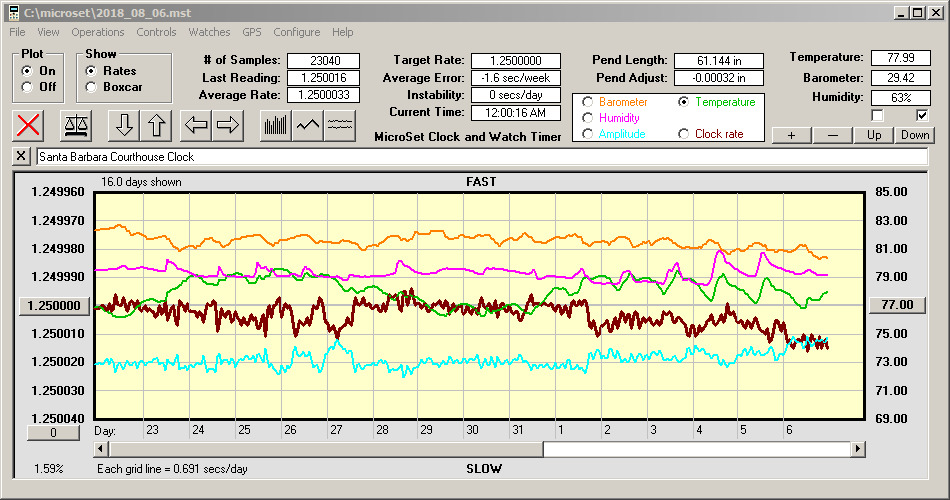The width and height of the screenshot is (950, 500).
Task: Click the Down button
Action: coord(914,135)
